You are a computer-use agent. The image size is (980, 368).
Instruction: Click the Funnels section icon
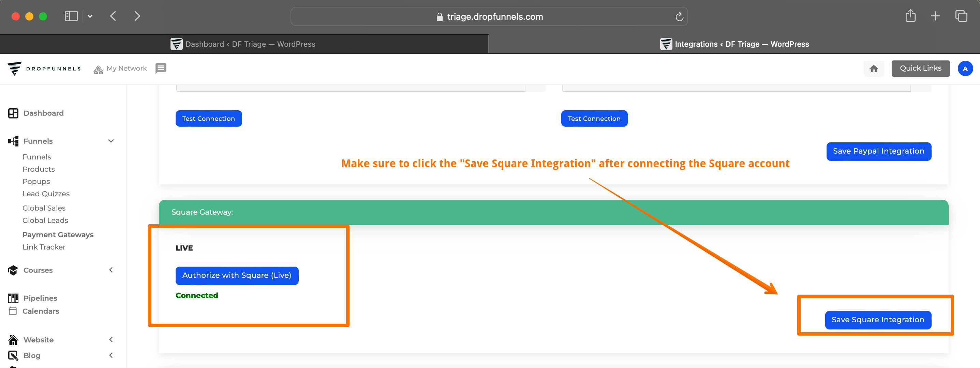pyautogui.click(x=13, y=141)
